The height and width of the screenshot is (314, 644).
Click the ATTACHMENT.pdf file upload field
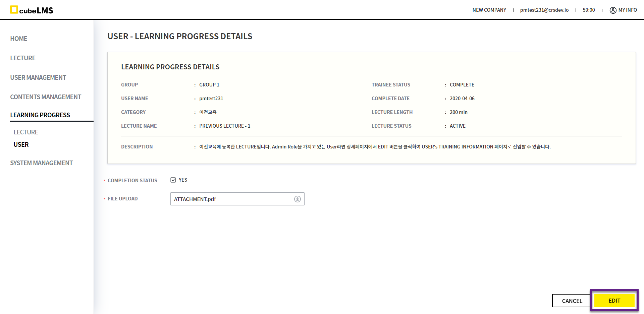(231, 199)
